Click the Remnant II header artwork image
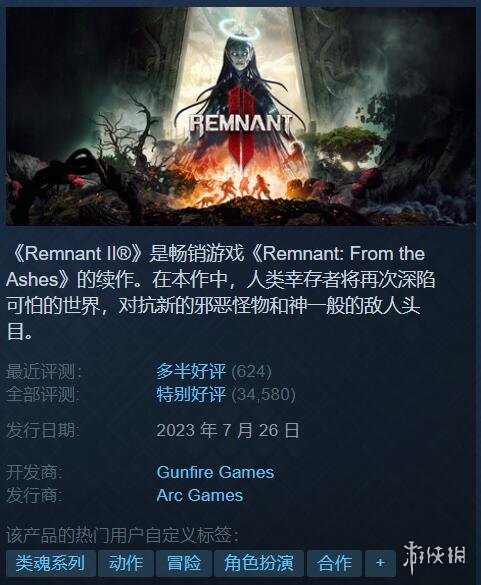Image resolution: width=481 pixels, height=585 pixels. (241, 116)
